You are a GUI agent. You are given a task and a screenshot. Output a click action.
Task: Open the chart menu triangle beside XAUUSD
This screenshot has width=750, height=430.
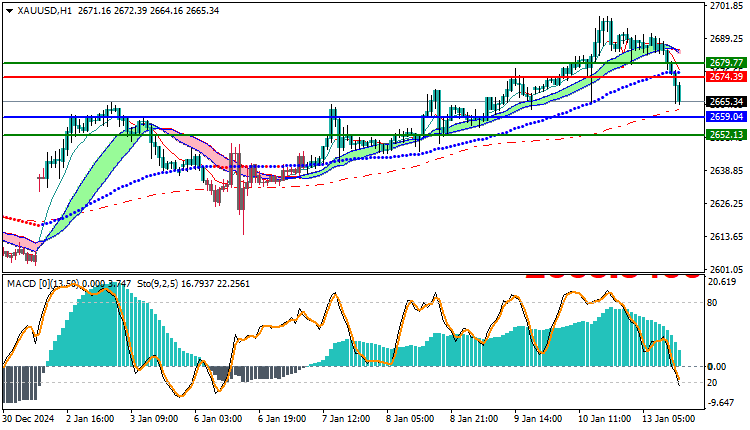[9, 11]
